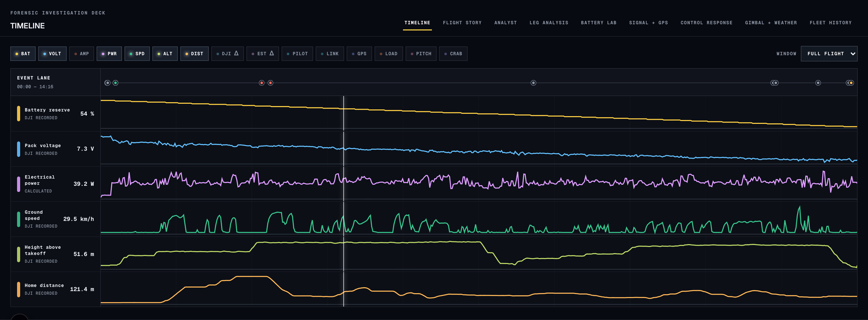The width and height of the screenshot is (868, 320).
Task: Click the Ground speed 29.5 km/h value
Action: [x=79, y=219]
